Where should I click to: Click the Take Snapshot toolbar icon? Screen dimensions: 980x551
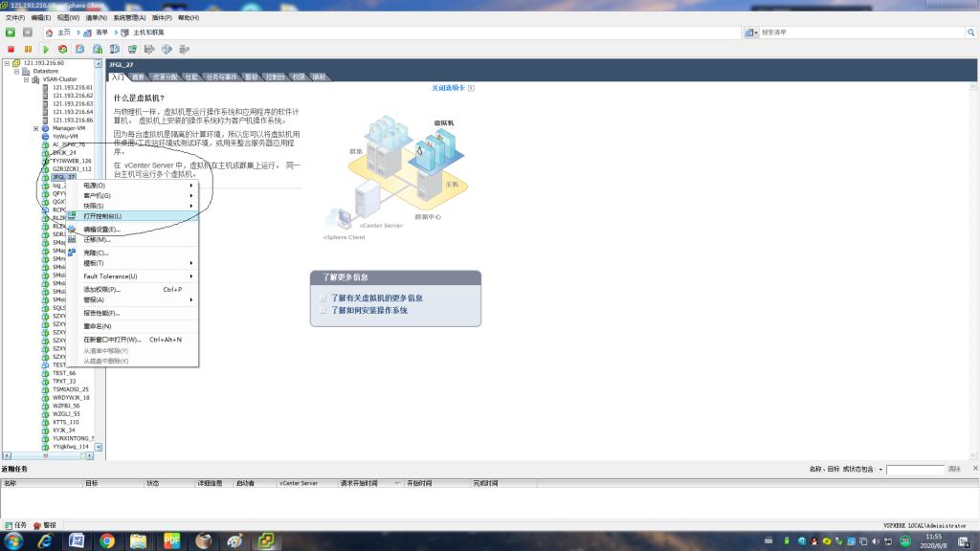click(x=80, y=49)
